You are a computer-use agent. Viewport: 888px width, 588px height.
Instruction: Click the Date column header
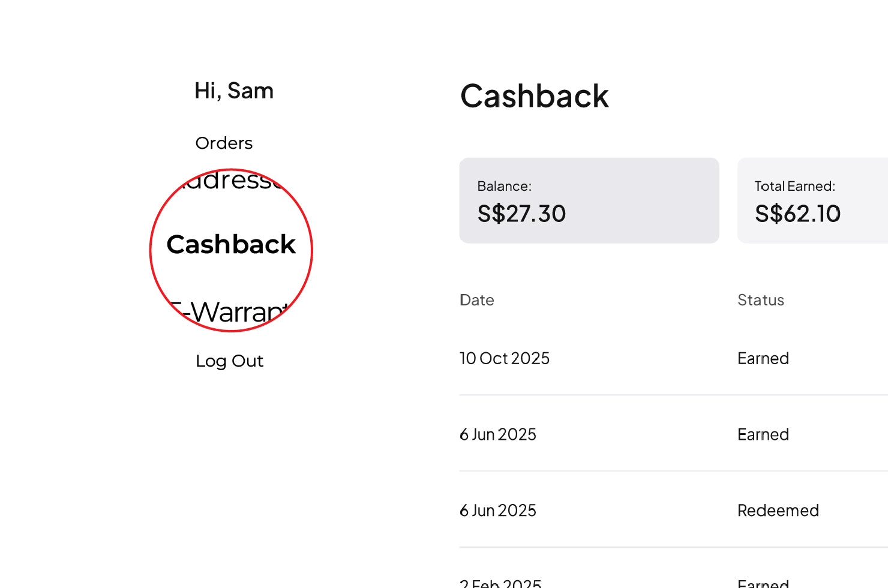(476, 300)
